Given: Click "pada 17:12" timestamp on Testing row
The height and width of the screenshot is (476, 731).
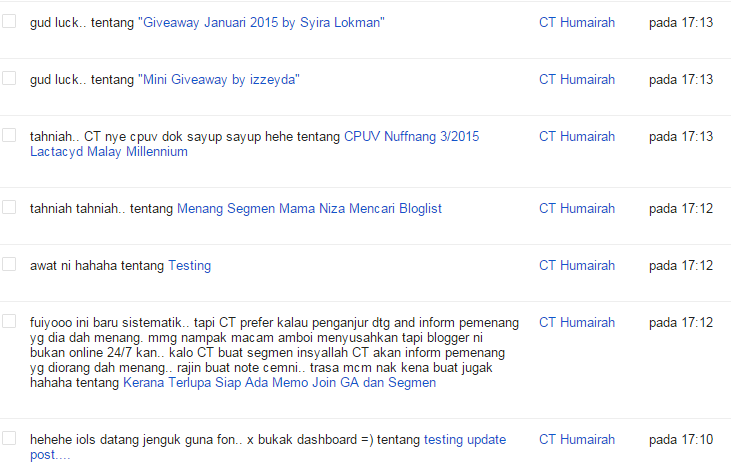Looking at the screenshot, I should (x=681, y=265).
